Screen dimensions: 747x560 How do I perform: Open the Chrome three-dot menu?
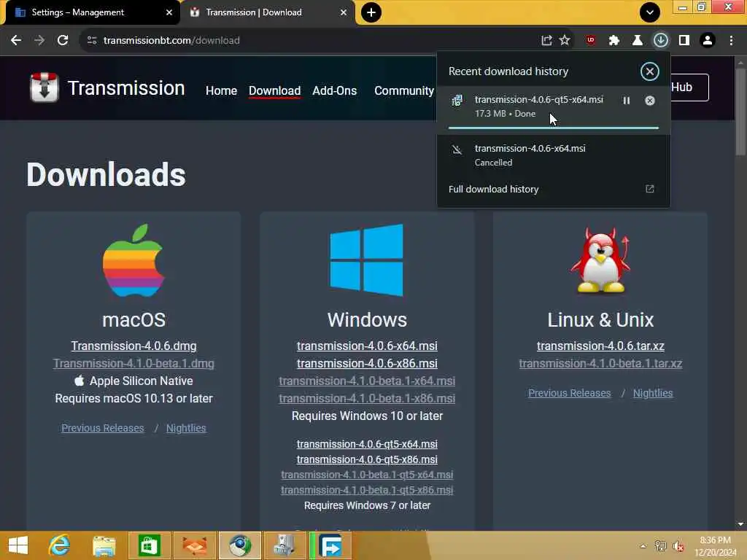pos(731,41)
